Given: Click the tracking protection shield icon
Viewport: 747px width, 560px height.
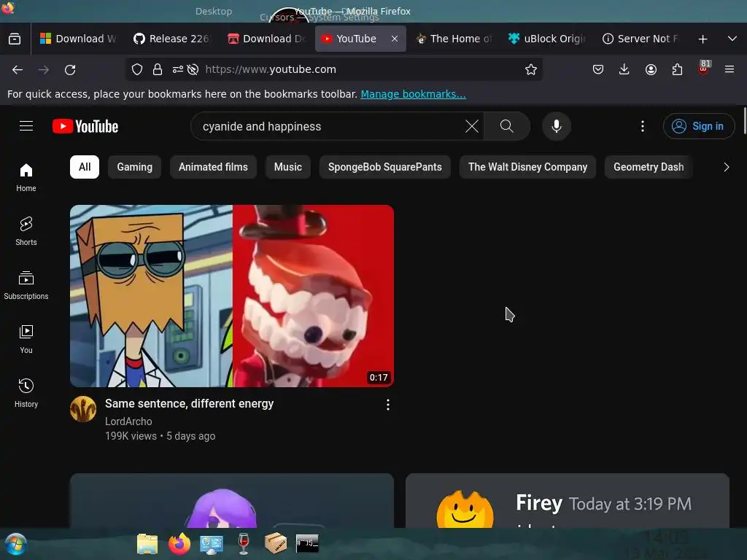Looking at the screenshot, I should pos(137,69).
